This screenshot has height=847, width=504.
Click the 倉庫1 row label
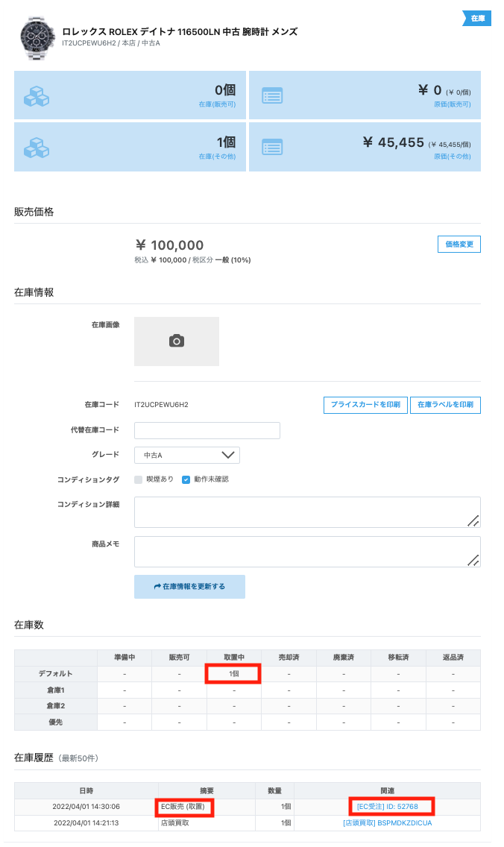point(56,690)
